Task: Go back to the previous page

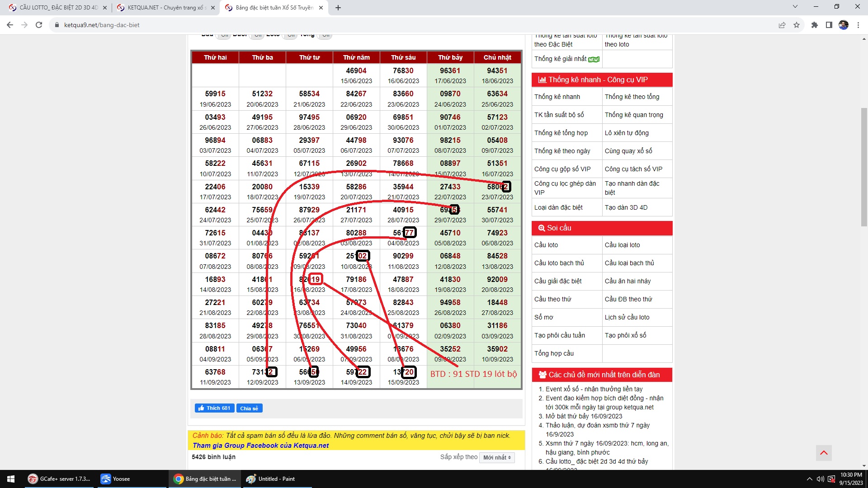Action: pyautogui.click(x=10, y=25)
